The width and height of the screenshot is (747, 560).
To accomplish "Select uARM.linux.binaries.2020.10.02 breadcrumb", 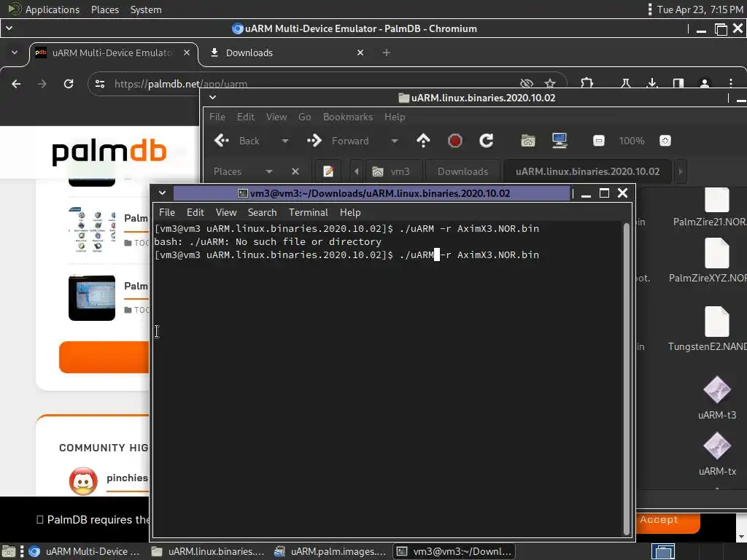I will tap(587, 171).
